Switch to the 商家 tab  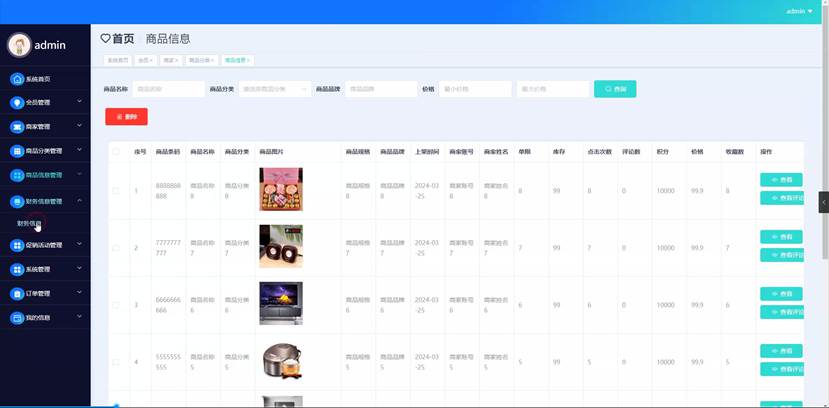point(171,60)
